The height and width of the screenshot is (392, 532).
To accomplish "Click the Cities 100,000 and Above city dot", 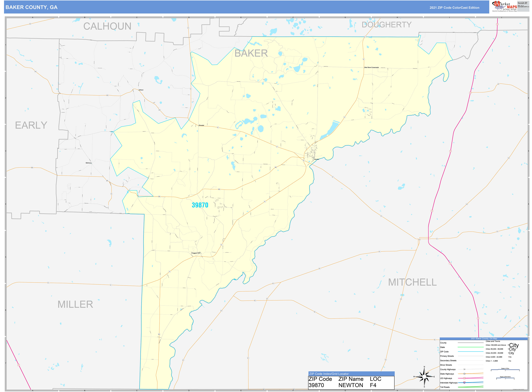I will (508, 345).
